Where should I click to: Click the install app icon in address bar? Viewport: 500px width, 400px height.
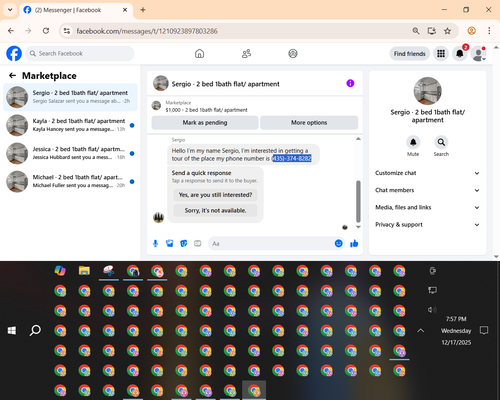click(432, 31)
